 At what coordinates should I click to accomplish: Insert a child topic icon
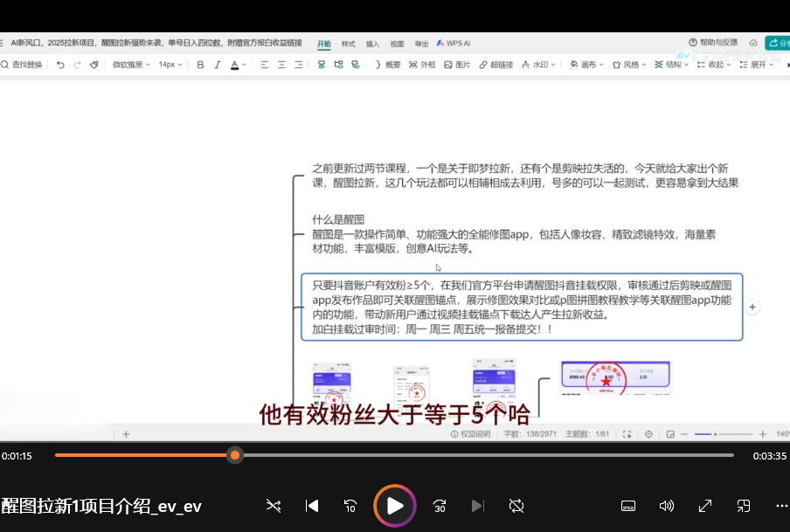click(338, 65)
